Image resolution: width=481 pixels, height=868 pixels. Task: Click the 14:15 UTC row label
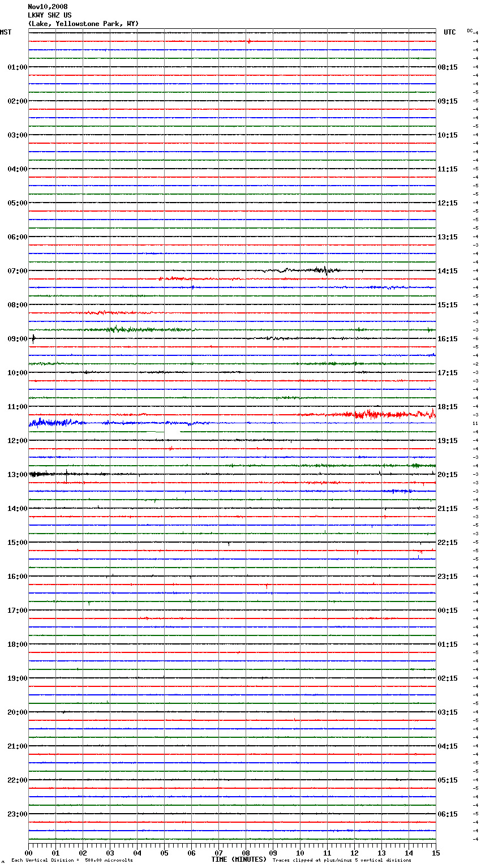click(448, 271)
